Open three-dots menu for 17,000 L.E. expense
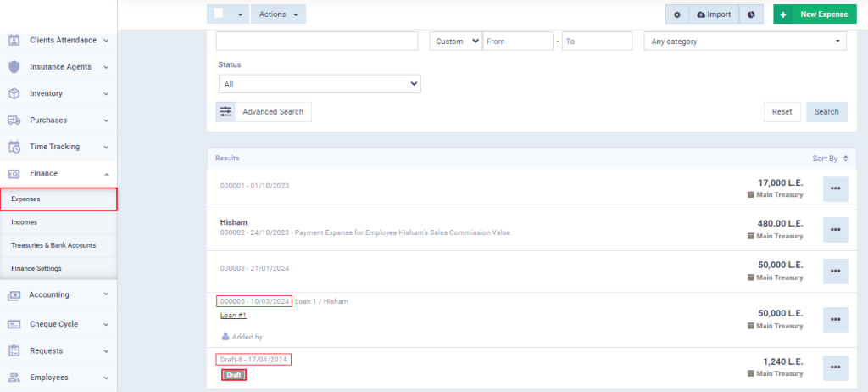This screenshot has width=868, height=392. pos(835,188)
